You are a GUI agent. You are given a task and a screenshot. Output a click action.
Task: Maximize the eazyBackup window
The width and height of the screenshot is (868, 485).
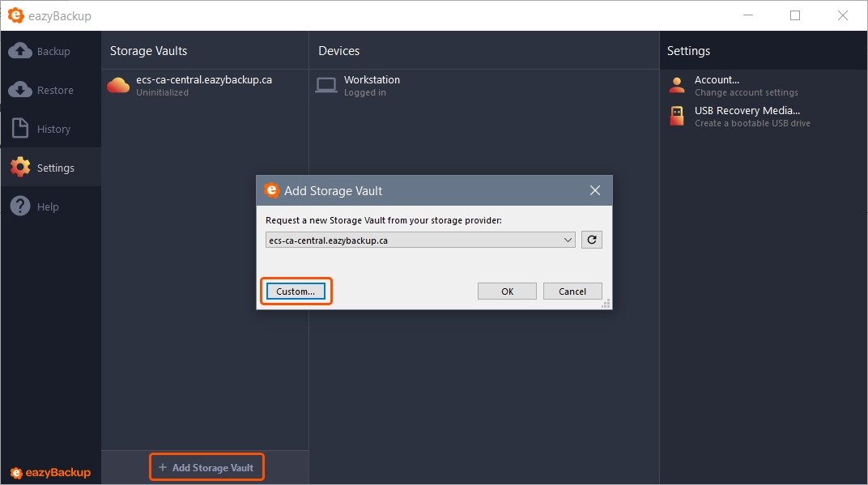[x=795, y=15]
